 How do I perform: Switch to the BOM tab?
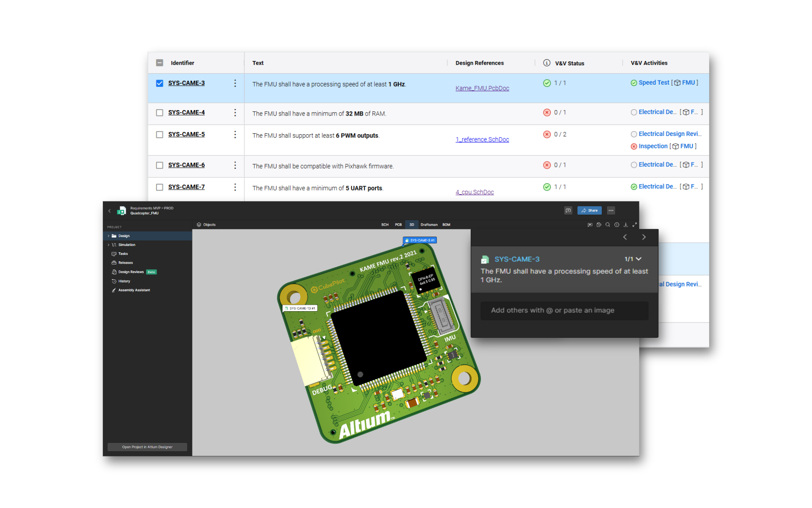[x=446, y=225]
